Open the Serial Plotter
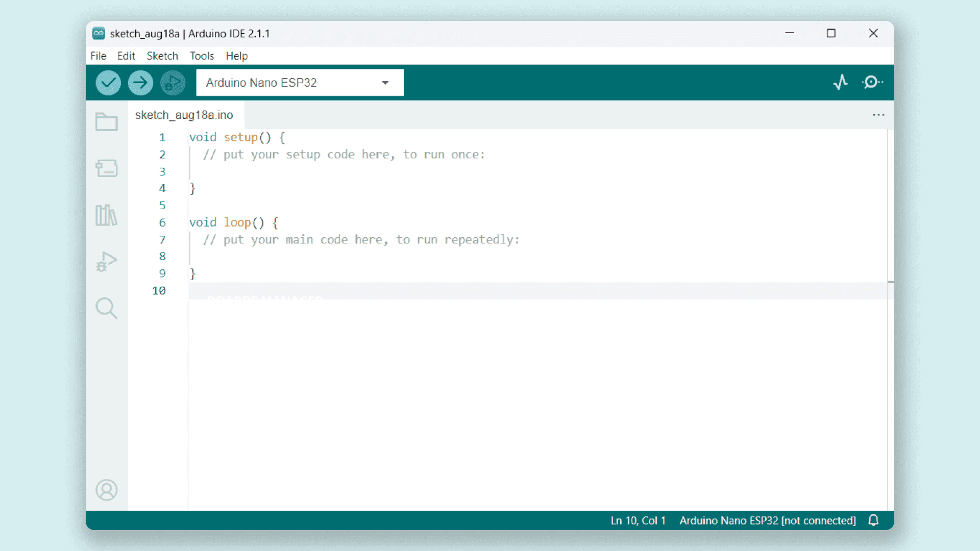980x551 pixels. point(841,82)
